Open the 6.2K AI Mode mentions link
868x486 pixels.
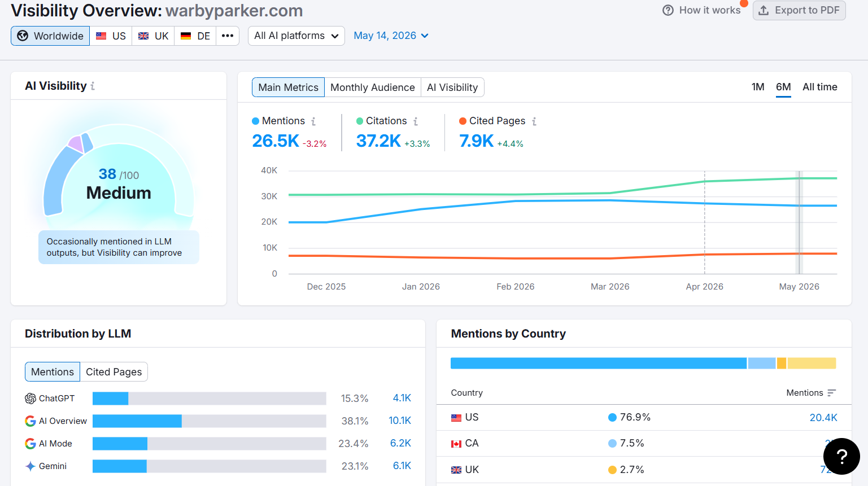(x=401, y=443)
